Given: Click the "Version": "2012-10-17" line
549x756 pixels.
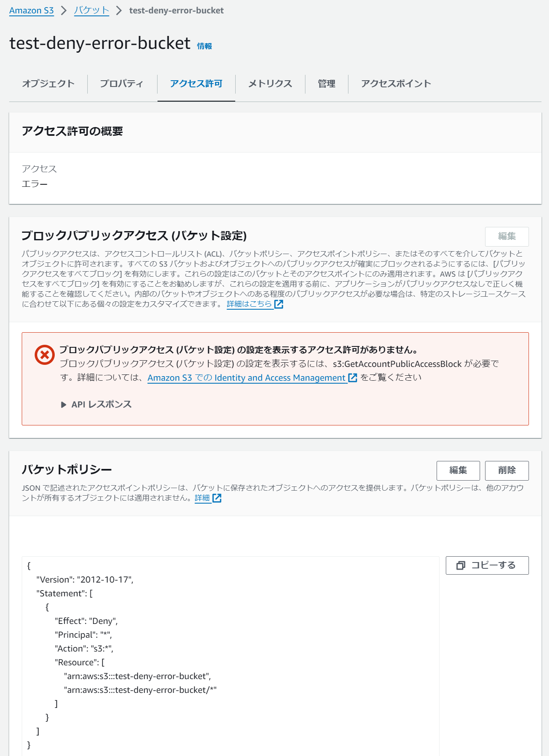Looking at the screenshot, I should pos(85,580).
